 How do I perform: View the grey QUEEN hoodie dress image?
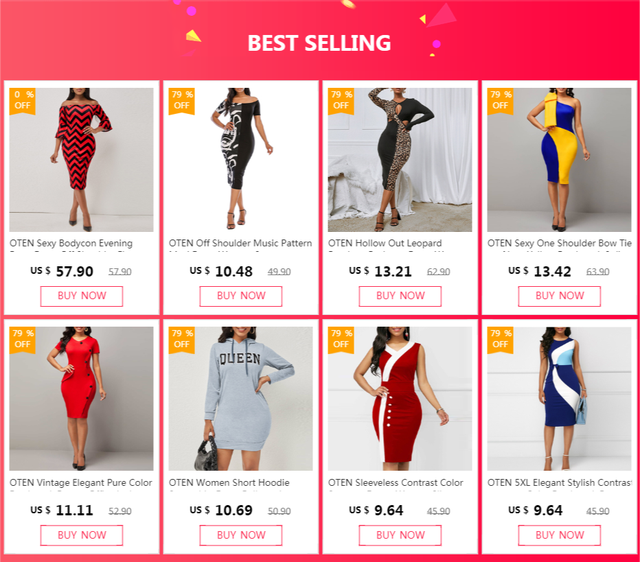click(240, 399)
